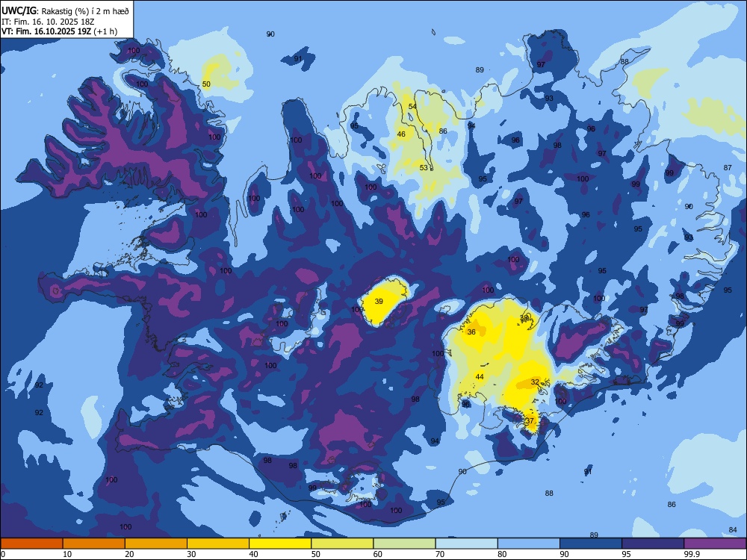This screenshot has width=747, height=560.
Task: Click the yellow-green 60–70 legend swatch
Action: [404, 544]
